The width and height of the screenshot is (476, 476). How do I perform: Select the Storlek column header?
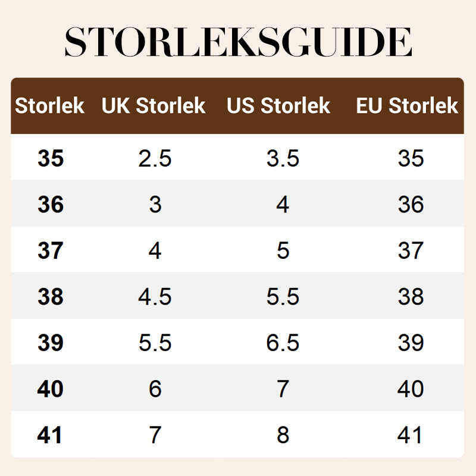50,107
